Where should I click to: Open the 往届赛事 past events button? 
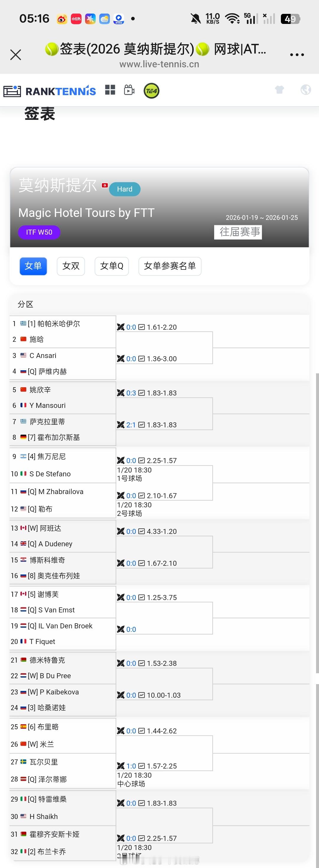[238, 232]
